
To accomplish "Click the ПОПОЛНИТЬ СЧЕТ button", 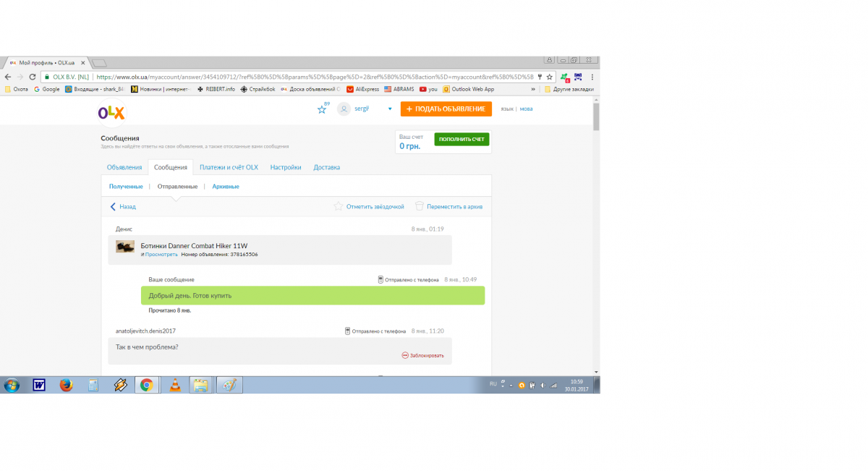I will (461, 139).
